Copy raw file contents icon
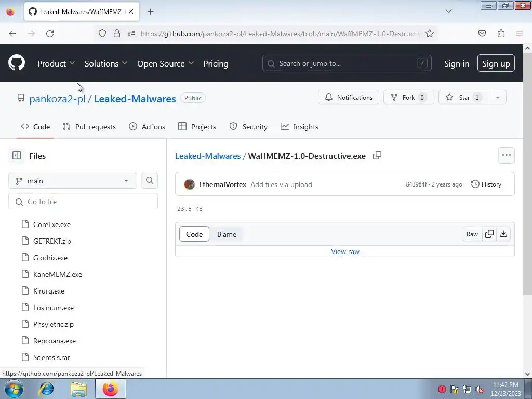The width and height of the screenshot is (532, 399). pyautogui.click(x=489, y=234)
